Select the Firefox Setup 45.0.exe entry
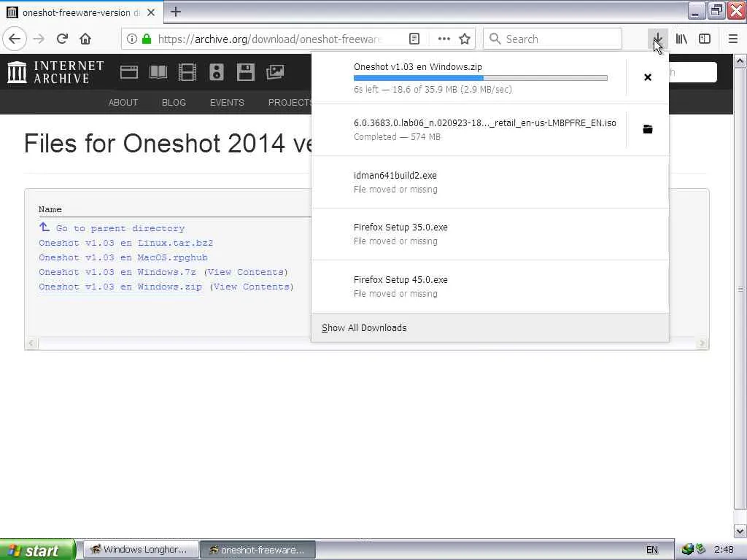The image size is (747, 560). tap(490, 287)
